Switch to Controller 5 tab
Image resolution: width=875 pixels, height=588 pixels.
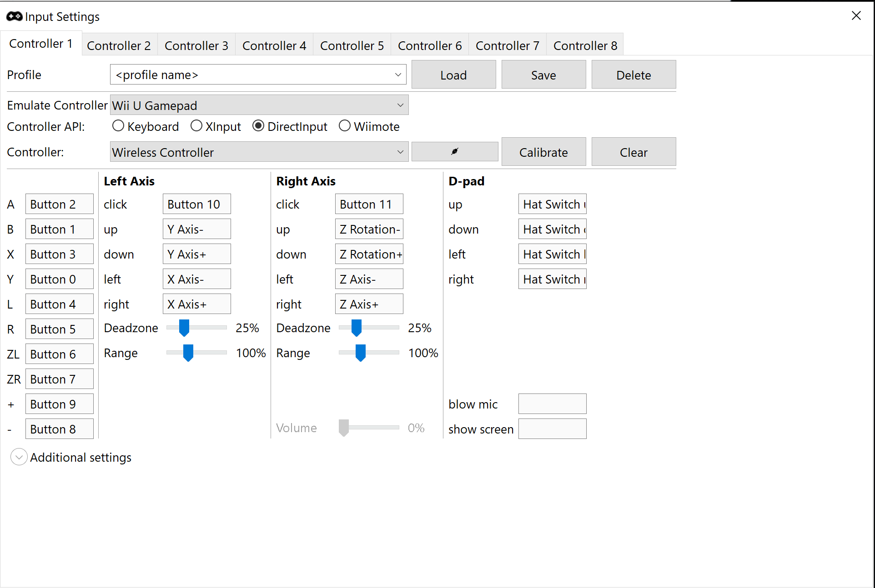coord(352,45)
